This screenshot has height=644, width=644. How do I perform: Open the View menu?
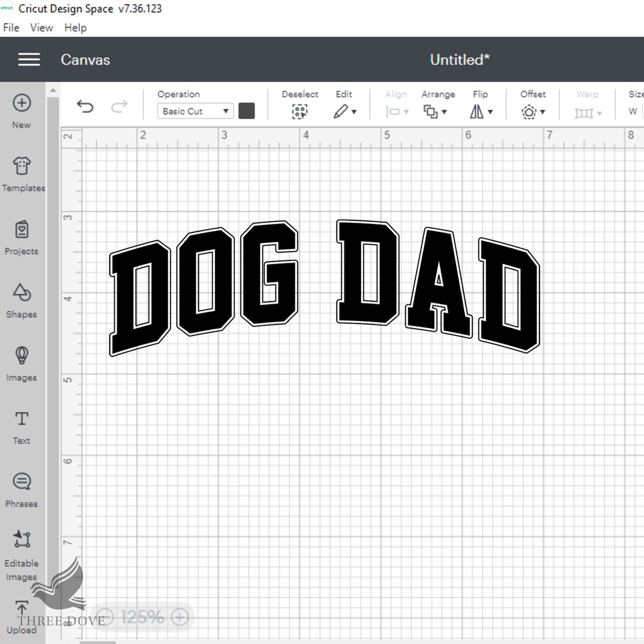click(41, 28)
